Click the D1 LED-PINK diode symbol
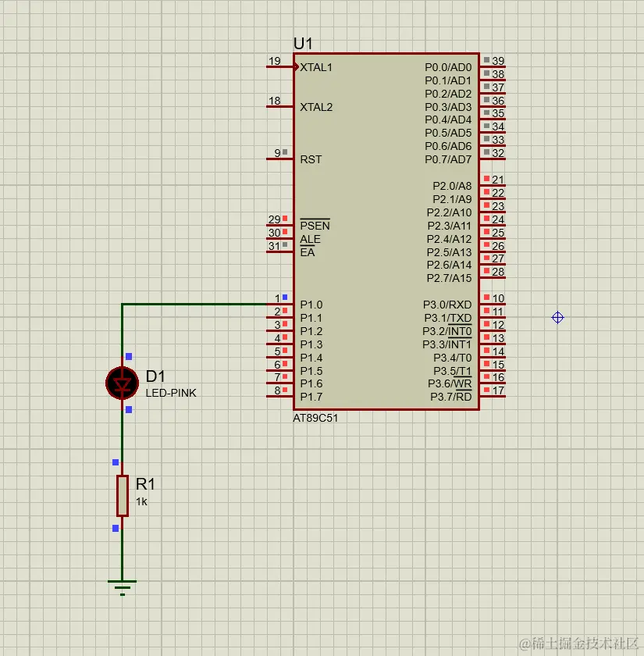 [x=122, y=383]
